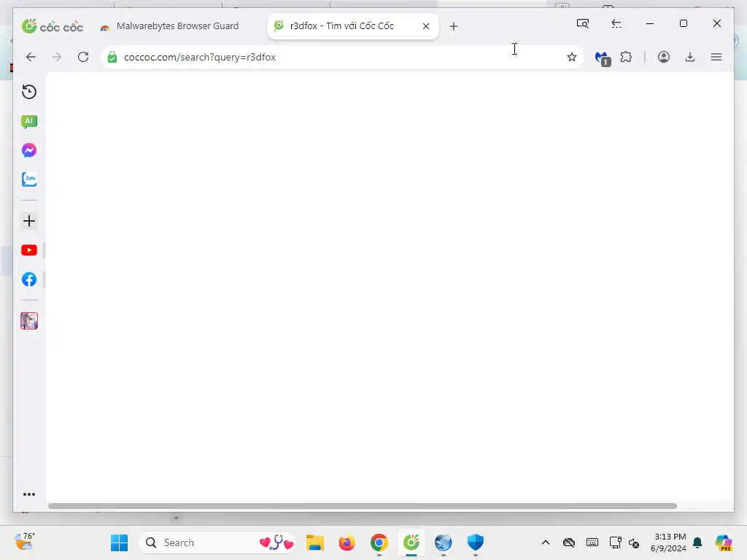747x560 pixels.
Task: Open the Facebook sidebar shortcut
Action: pyautogui.click(x=29, y=279)
